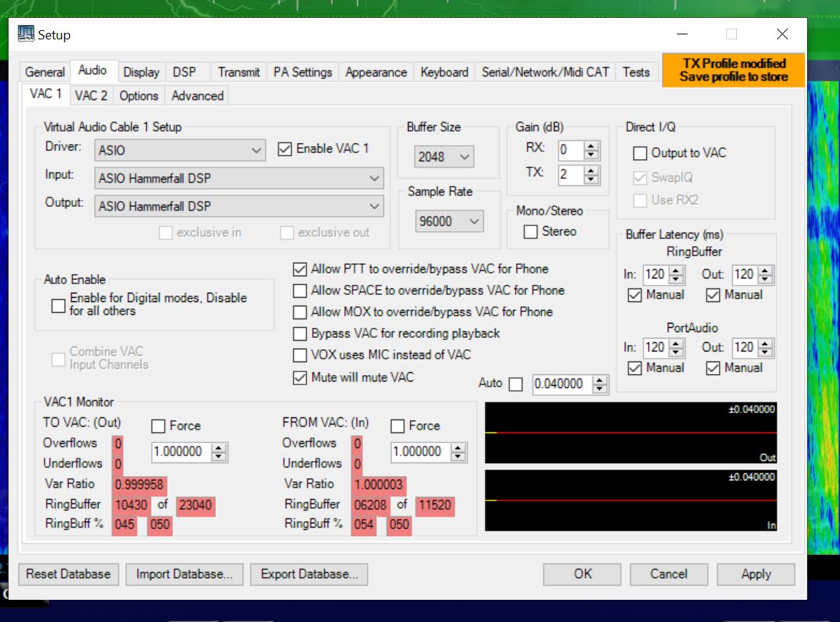The height and width of the screenshot is (622, 840).
Task: Open the DSP tab
Action: (x=185, y=72)
